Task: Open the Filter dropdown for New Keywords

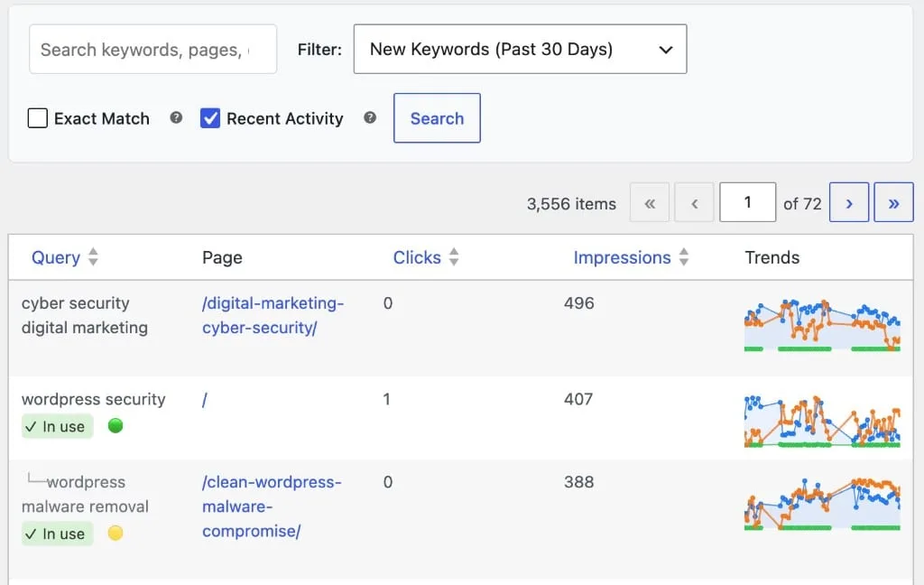Action: (x=520, y=49)
